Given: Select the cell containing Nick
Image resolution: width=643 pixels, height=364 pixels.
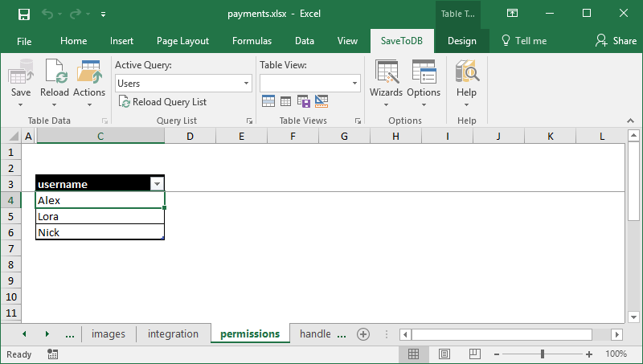Looking at the screenshot, I should point(100,232).
